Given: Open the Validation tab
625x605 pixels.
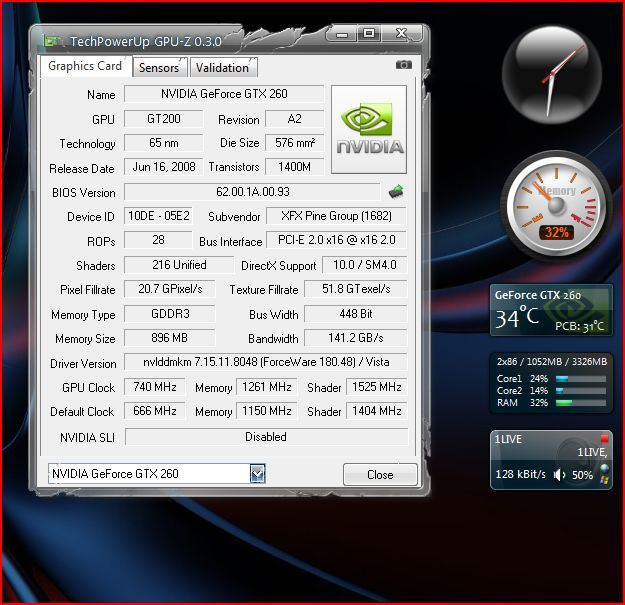Looking at the screenshot, I should [223, 68].
